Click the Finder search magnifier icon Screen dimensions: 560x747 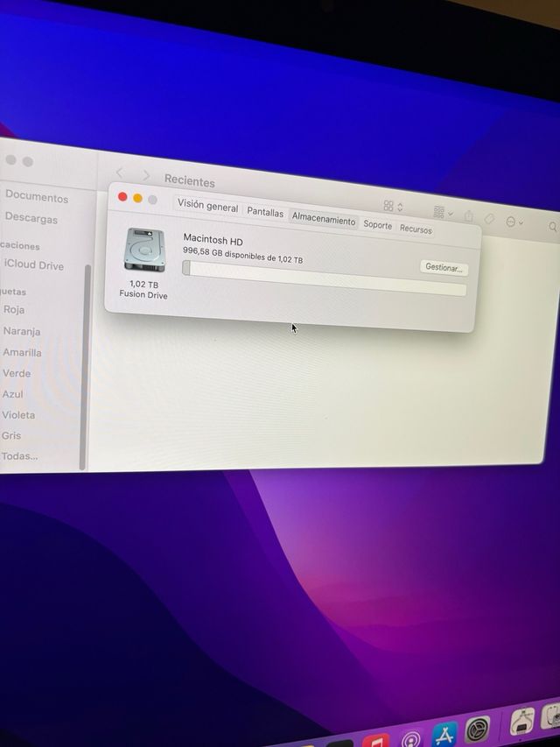pos(553,227)
